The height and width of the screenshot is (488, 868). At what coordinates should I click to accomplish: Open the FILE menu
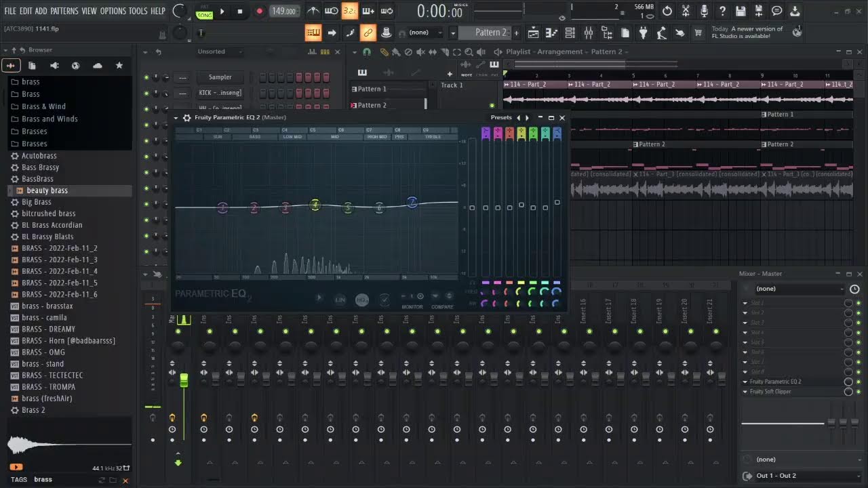10,11
